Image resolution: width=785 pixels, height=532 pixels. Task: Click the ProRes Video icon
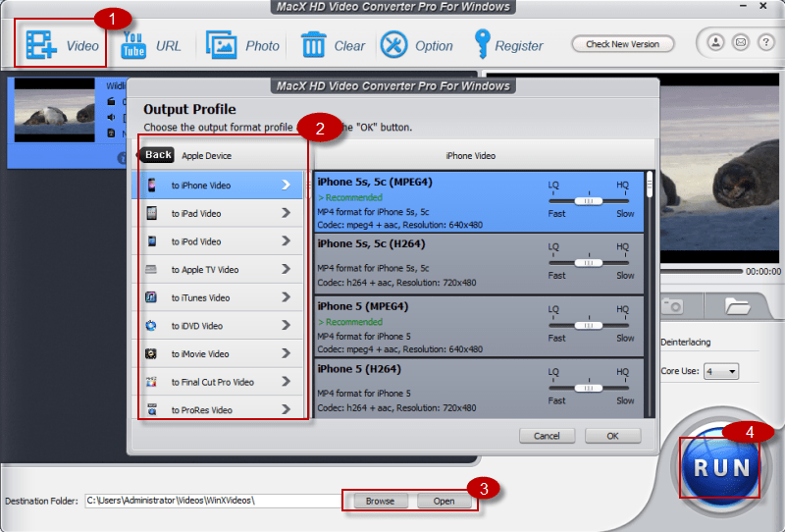(x=152, y=409)
